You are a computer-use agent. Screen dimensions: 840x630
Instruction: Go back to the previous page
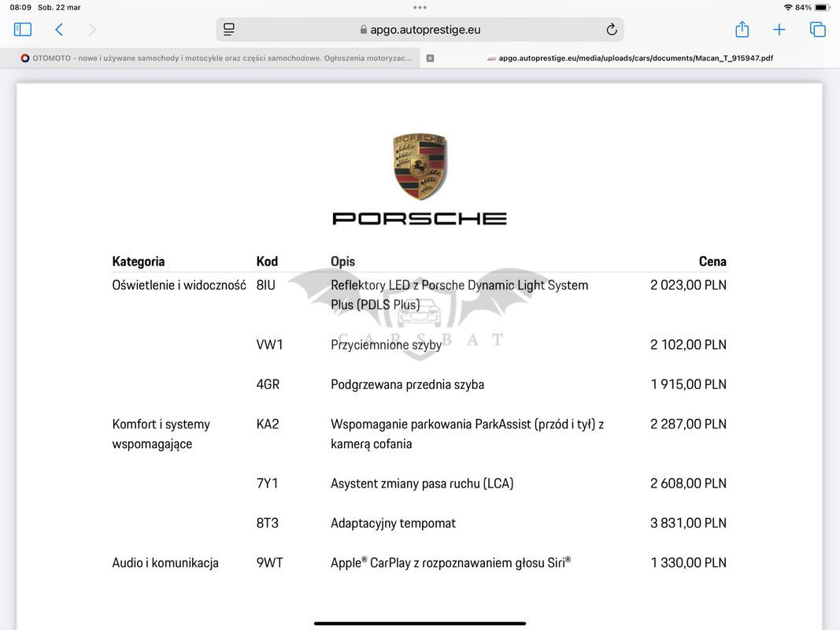(x=59, y=30)
